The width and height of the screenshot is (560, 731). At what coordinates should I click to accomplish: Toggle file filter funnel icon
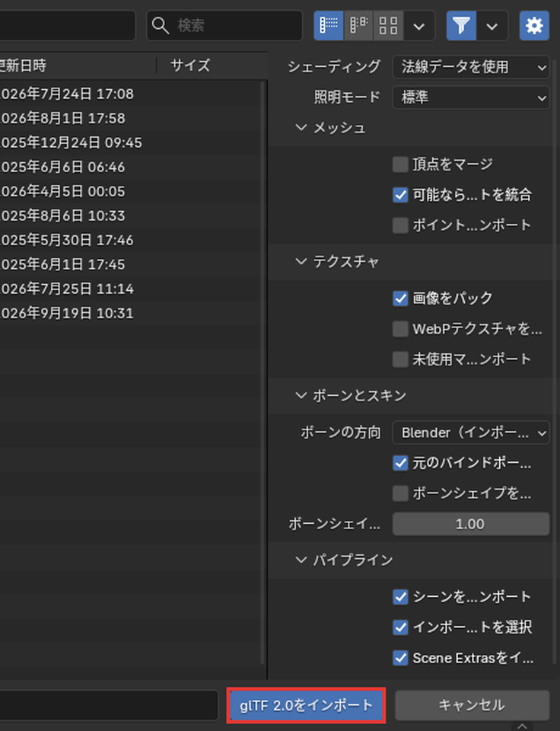pos(461,25)
